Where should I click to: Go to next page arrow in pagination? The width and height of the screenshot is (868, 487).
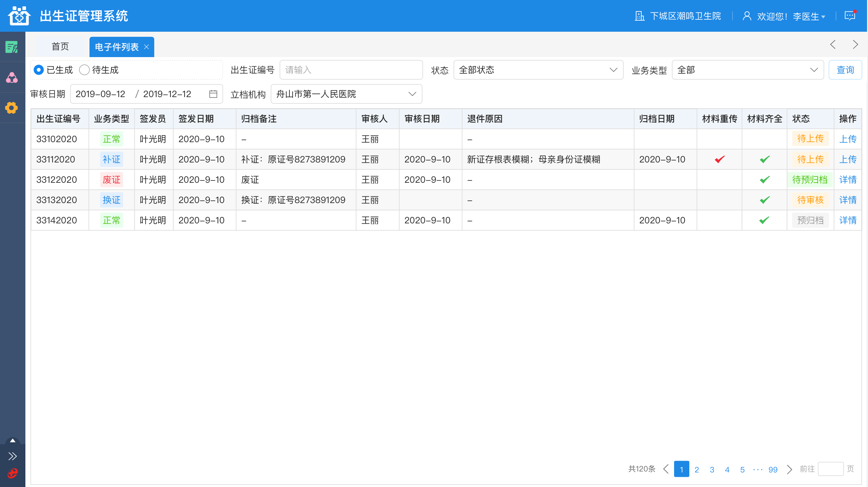(x=790, y=469)
